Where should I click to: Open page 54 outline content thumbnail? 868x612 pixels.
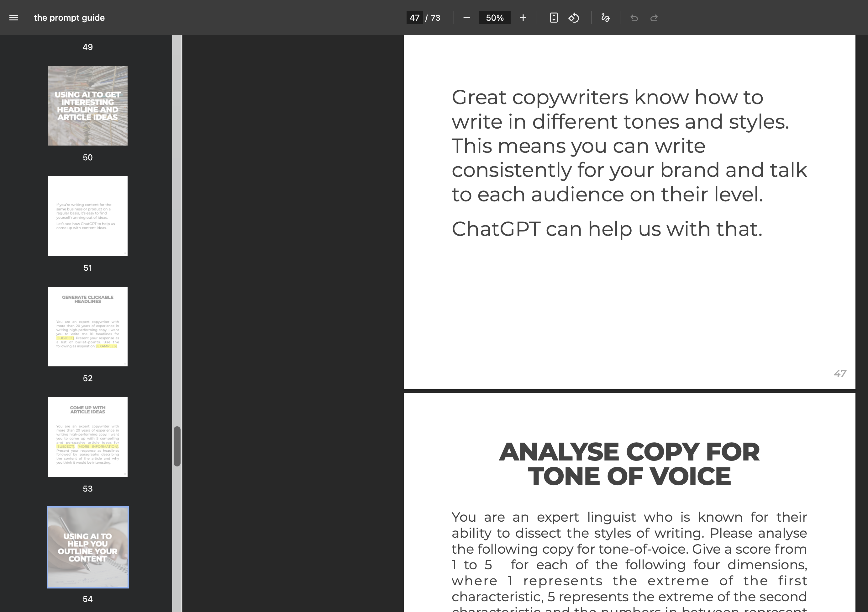point(88,547)
